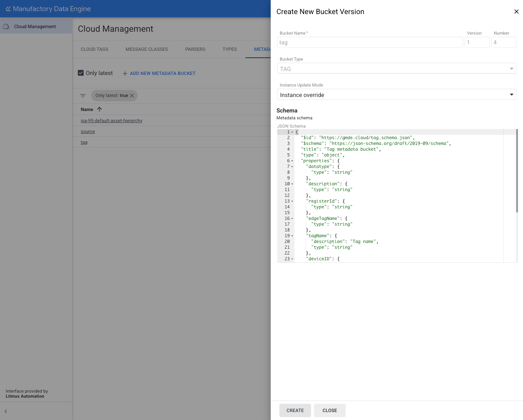Click the Bucket Name input field

tap(370, 43)
